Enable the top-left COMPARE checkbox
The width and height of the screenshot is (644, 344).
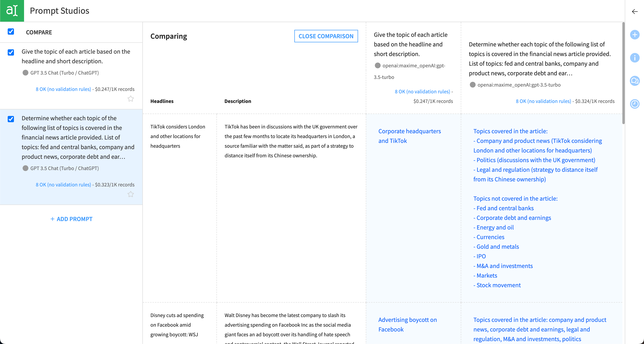(x=11, y=32)
